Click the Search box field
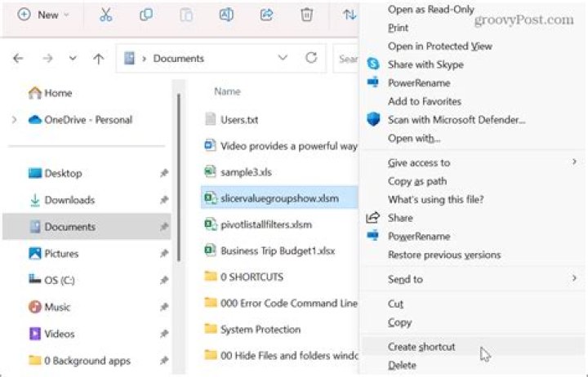The width and height of the screenshot is (588, 377). click(345, 59)
